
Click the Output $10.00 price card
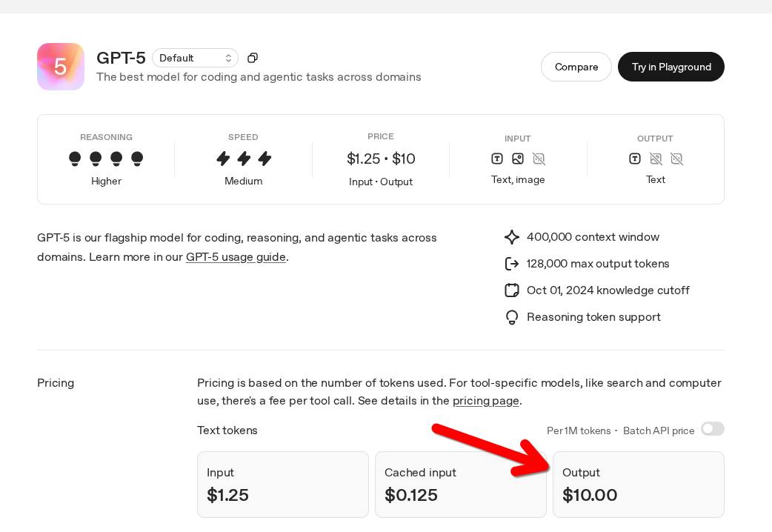click(x=638, y=485)
